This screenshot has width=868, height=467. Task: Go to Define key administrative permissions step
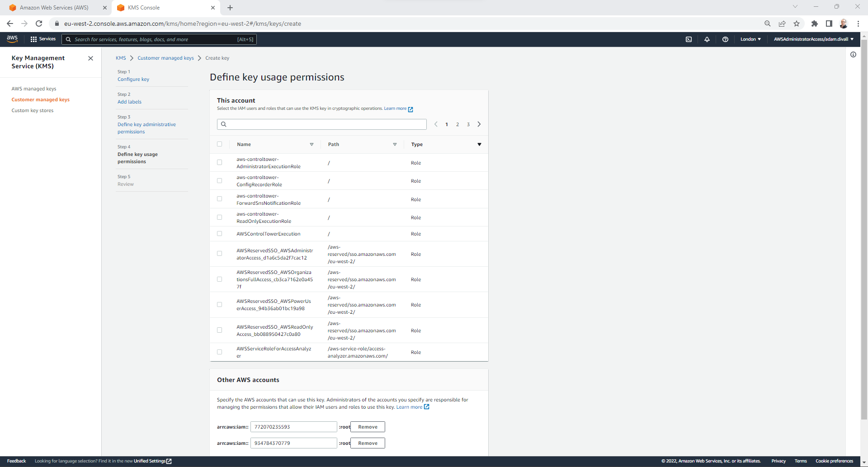146,128
